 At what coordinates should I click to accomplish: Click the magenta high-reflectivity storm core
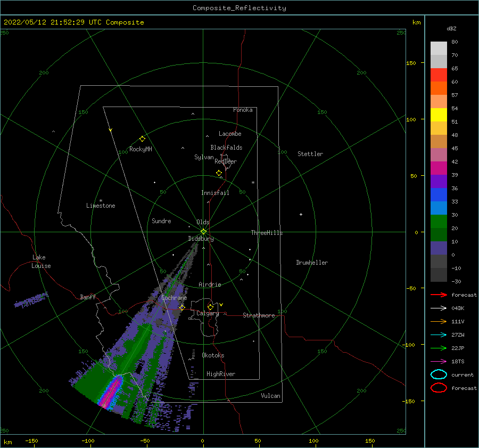coord(112,393)
